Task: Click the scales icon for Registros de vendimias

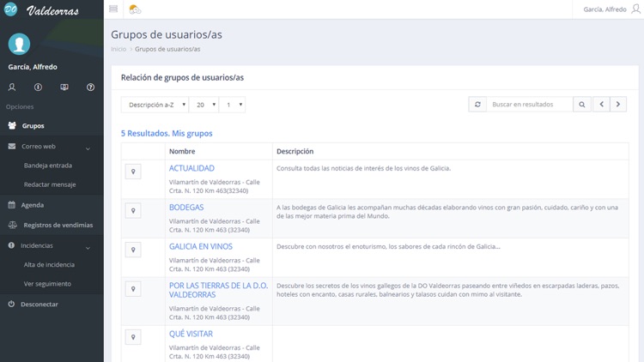Action: pos(12,225)
